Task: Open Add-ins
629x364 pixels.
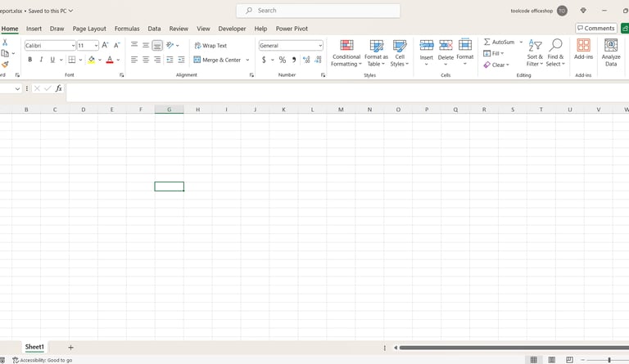Action: (x=583, y=49)
